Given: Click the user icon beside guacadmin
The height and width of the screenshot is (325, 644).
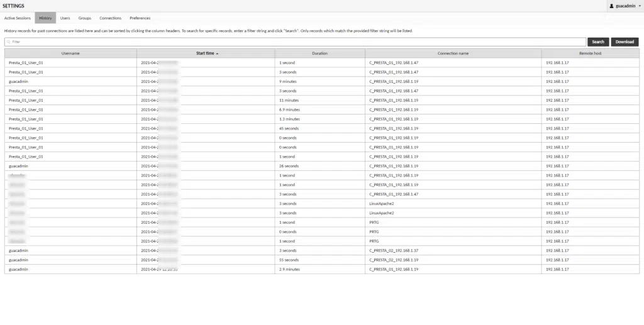Looking at the screenshot, I should coord(611,6).
